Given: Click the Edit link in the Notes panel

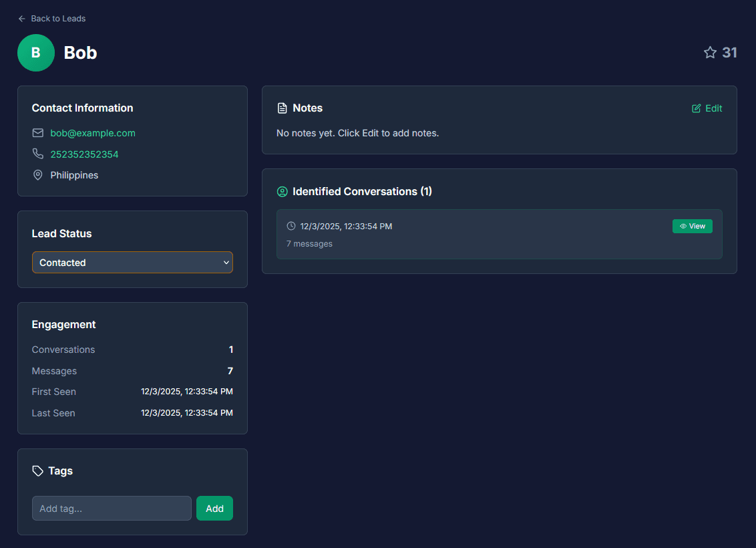Looking at the screenshot, I should (x=707, y=108).
